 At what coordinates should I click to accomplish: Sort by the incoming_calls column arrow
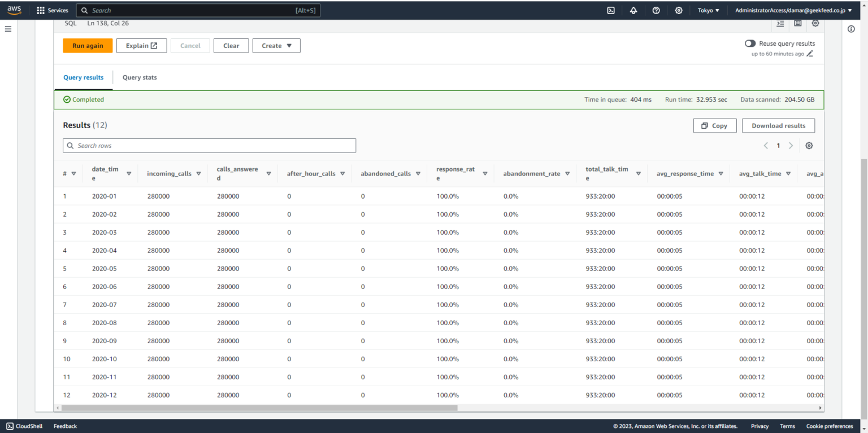(x=198, y=174)
